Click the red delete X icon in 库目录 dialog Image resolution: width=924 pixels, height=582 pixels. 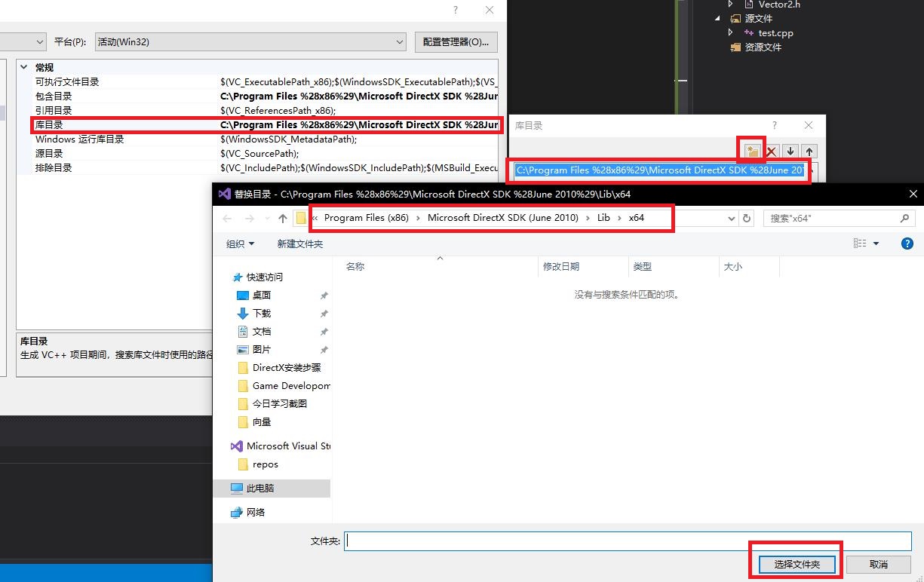(772, 151)
